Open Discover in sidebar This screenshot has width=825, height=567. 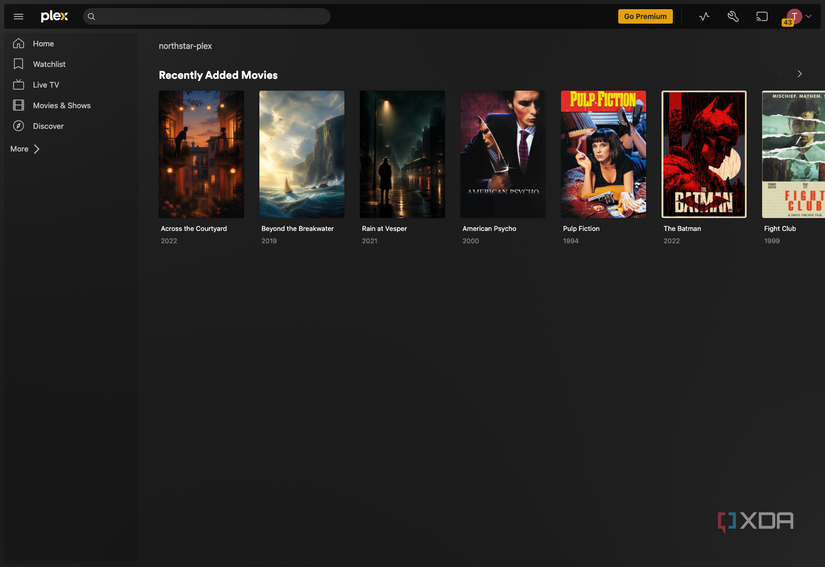(x=48, y=126)
